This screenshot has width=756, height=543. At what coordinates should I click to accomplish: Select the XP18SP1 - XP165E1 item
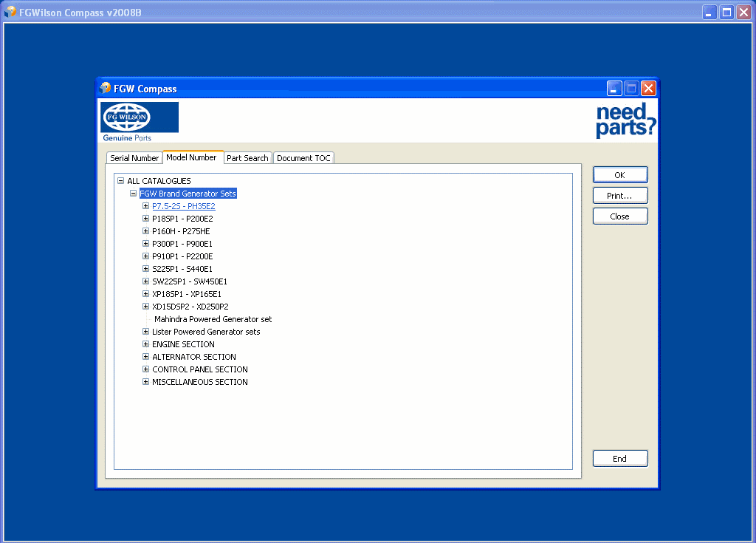pos(187,294)
